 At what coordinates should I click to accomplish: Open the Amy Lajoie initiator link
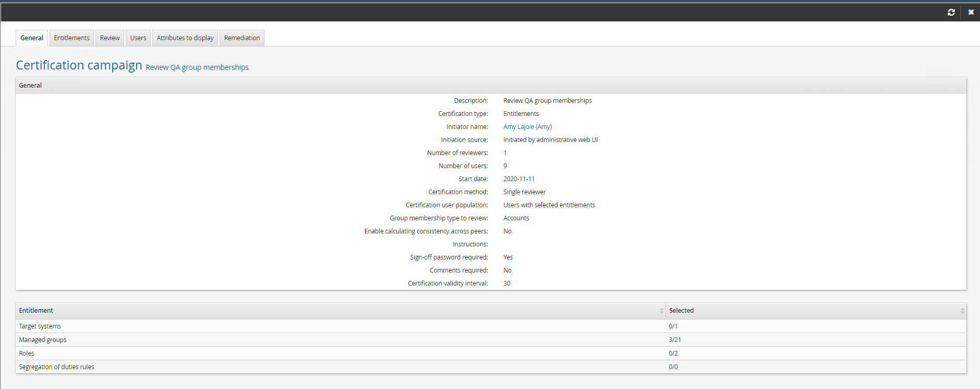[x=518, y=127]
